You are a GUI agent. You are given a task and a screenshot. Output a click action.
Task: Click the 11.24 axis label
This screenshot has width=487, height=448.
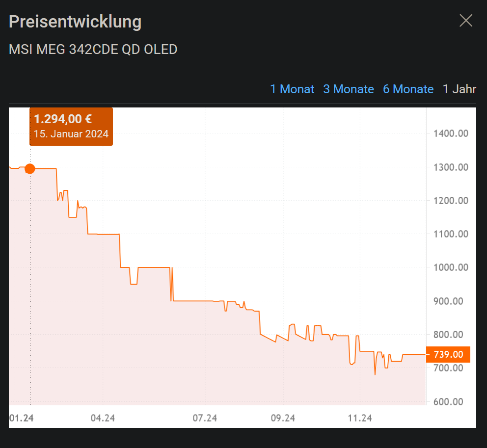(x=360, y=418)
